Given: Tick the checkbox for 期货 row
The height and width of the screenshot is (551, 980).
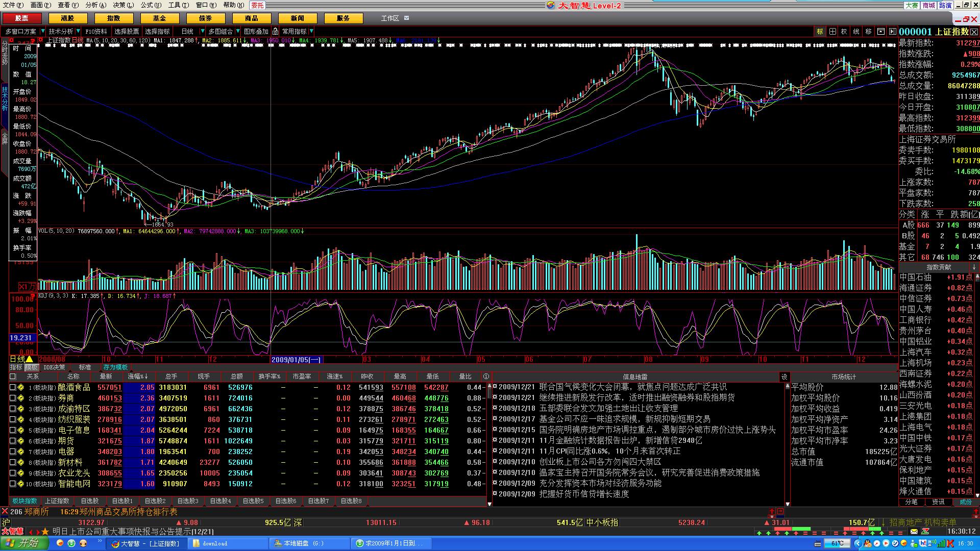Looking at the screenshot, I should [13, 441].
